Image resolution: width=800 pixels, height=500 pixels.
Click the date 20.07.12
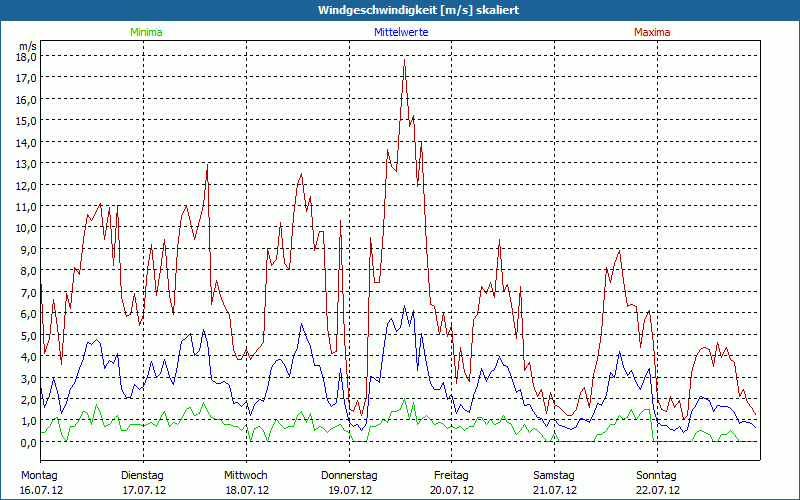pos(452,490)
